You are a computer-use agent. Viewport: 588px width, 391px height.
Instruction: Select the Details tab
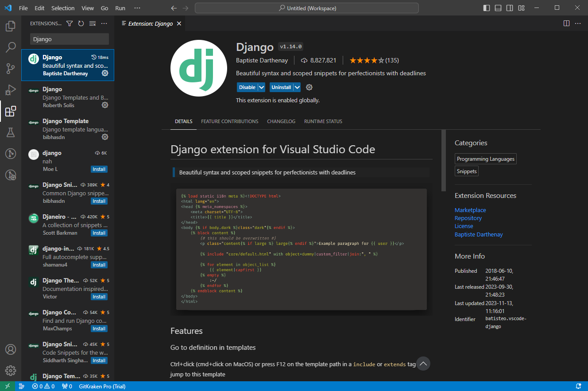pyautogui.click(x=184, y=121)
